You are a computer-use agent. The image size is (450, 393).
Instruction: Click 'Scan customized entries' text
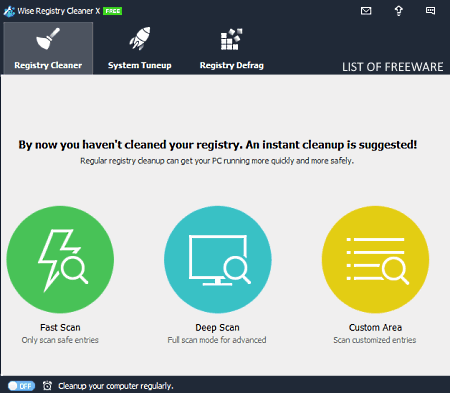pyautogui.click(x=375, y=340)
